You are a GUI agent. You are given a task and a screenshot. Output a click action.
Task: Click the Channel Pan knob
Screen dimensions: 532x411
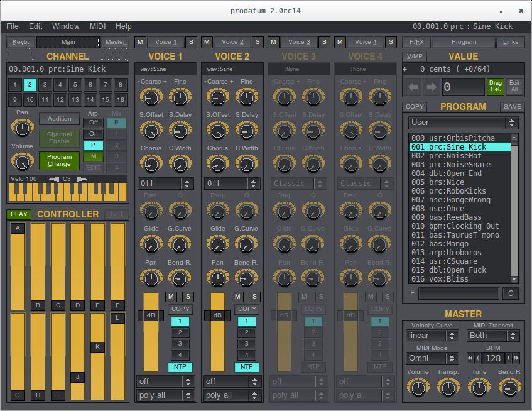[23, 128]
